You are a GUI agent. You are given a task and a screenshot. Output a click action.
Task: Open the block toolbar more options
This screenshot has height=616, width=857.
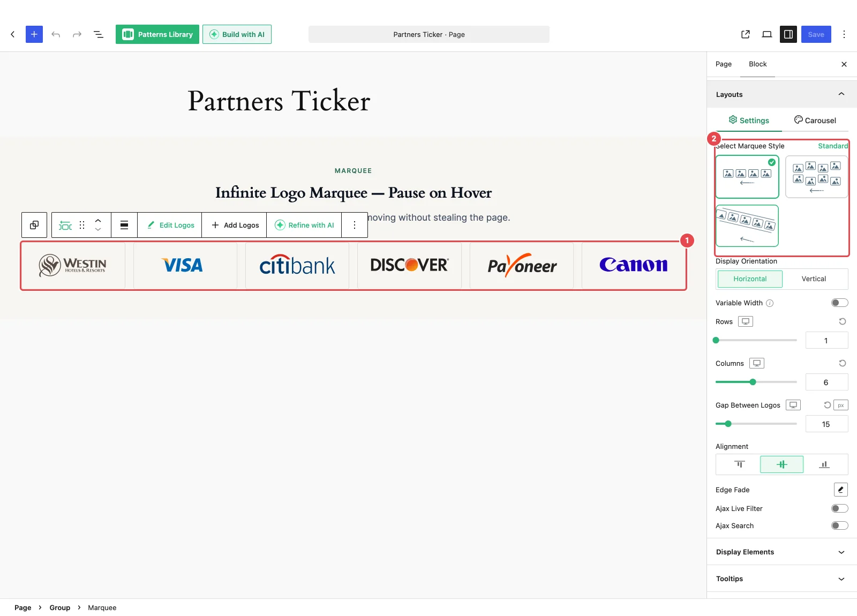tap(355, 225)
